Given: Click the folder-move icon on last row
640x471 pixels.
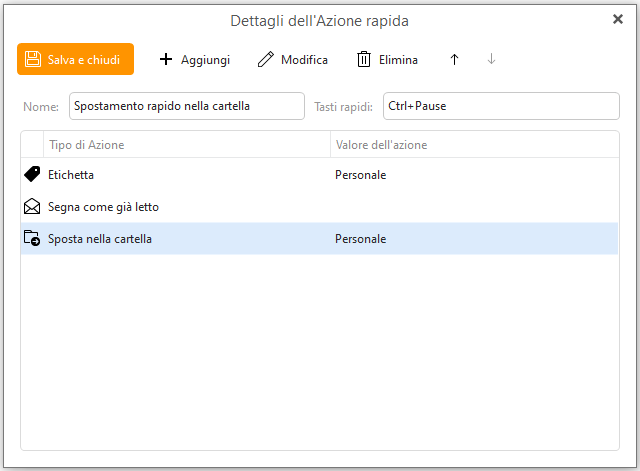Looking at the screenshot, I should click(x=32, y=238).
